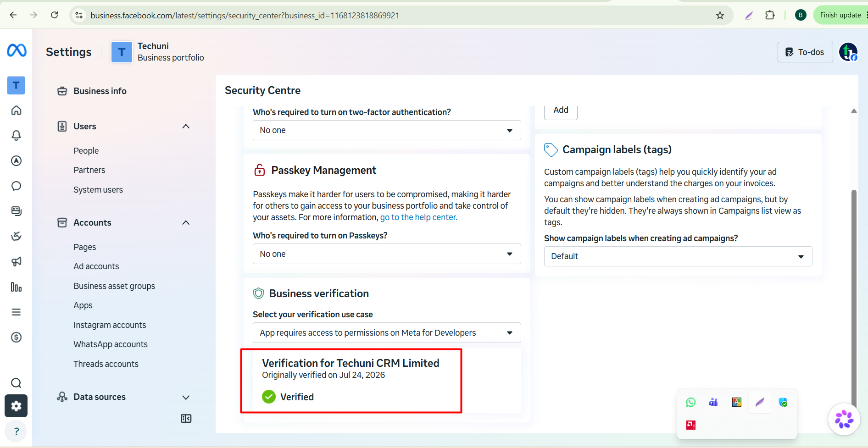The height and width of the screenshot is (448, 868).
Task: Click the Add button
Action: pos(561,111)
